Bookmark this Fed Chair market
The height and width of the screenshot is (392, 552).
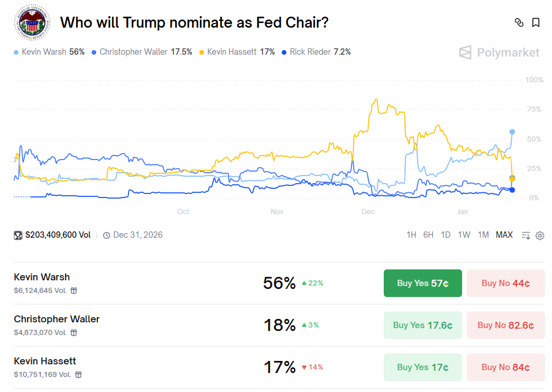click(536, 22)
